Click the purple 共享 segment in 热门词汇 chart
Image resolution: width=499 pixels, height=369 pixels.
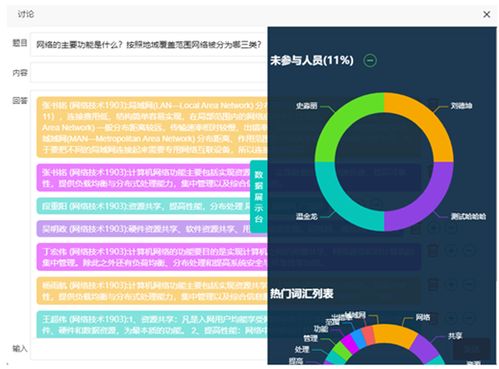(x=426, y=348)
